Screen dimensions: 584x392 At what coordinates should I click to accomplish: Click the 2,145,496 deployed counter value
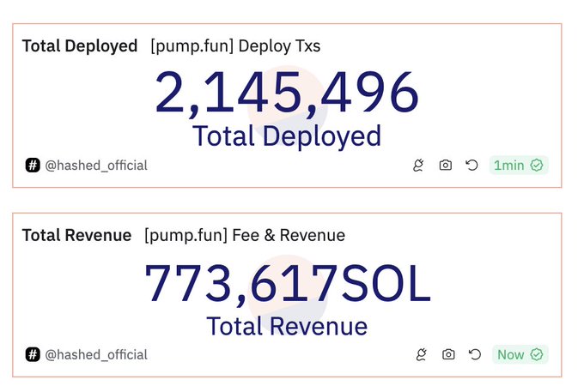click(x=287, y=93)
